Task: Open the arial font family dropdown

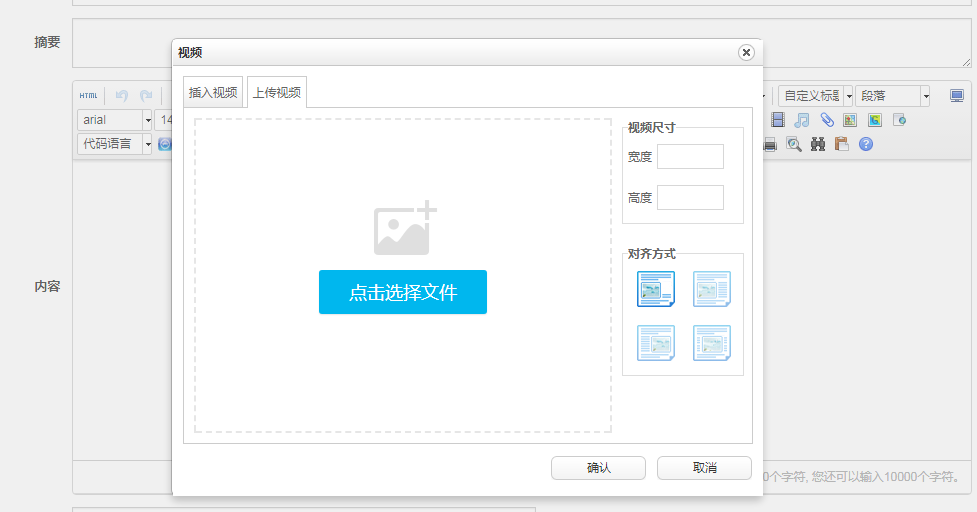Action: (x=115, y=120)
